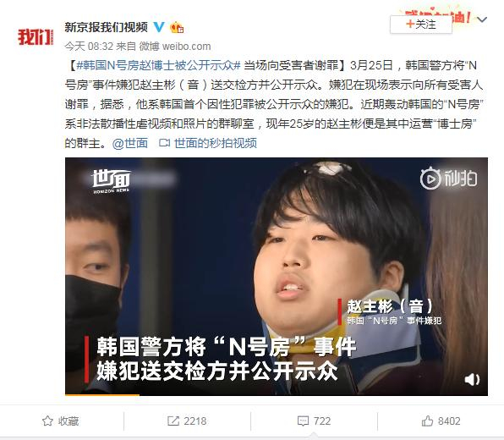The width and height of the screenshot is (504, 440).
Task: Open repost share option 2218
Action: click(x=187, y=421)
